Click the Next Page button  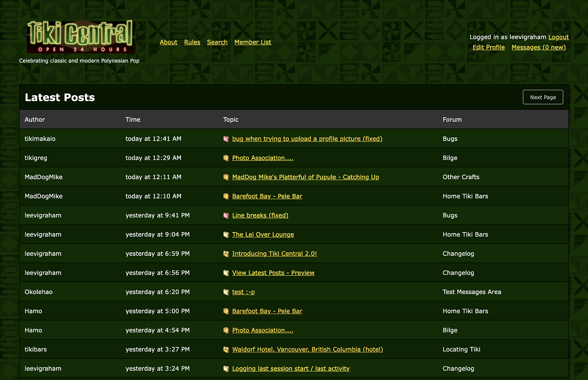click(543, 97)
